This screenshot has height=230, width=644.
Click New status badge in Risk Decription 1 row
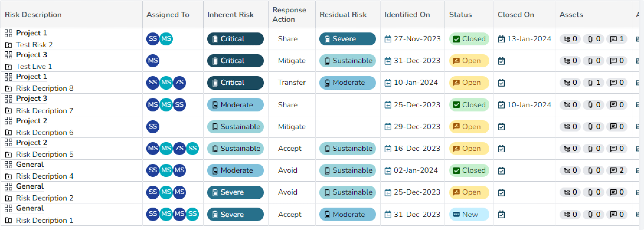click(x=469, y=215)
